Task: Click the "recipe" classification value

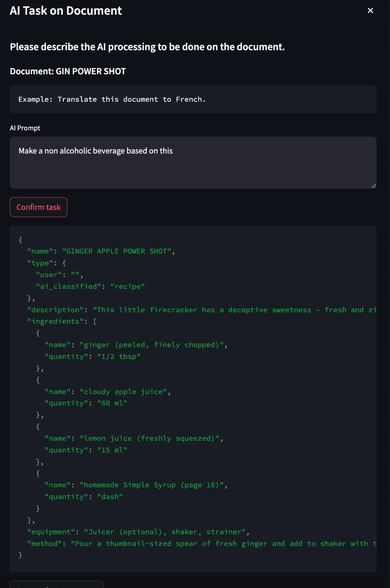Action: tap(127, 287)
